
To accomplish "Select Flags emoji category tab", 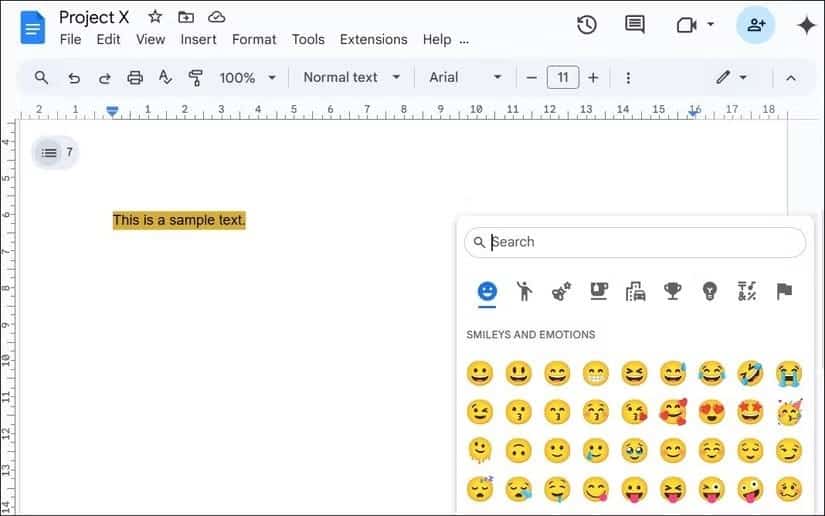I will (784, 291).
